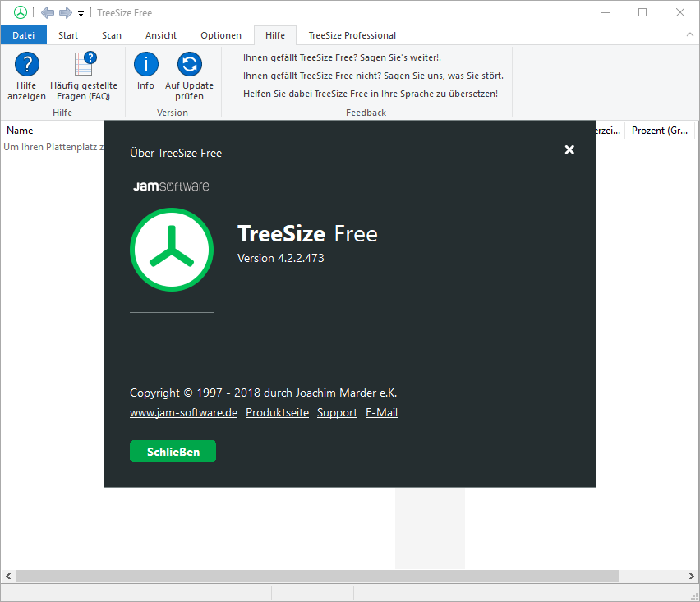
Task: Click the horizontal scrollbar right arrow
Action: pyautogui.click(x=692, y=576)
